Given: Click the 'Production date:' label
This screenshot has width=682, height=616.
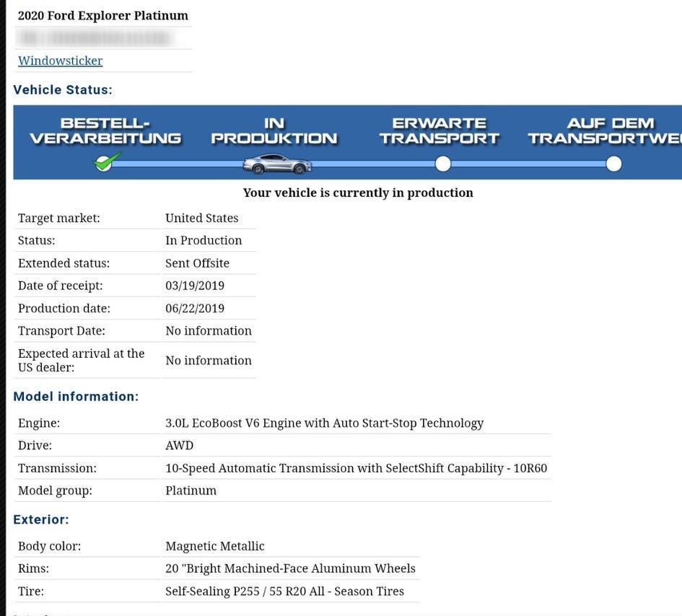Looking at the screenshot, I should [x=64, y=308].
